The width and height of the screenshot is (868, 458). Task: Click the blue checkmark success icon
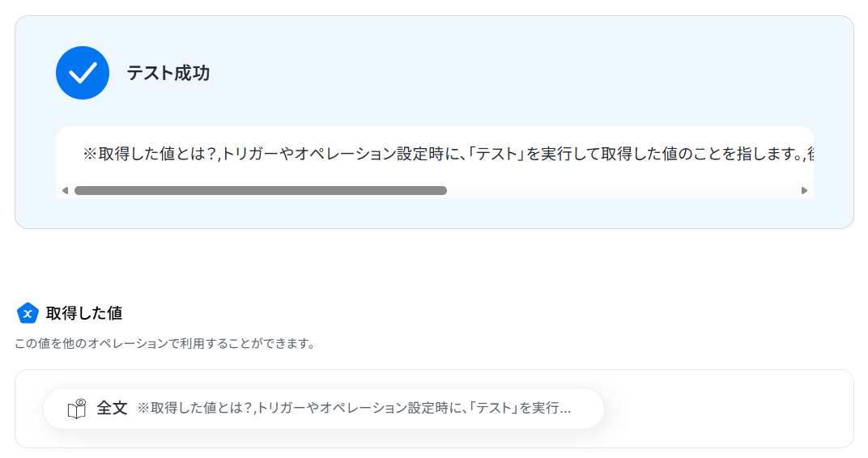[83, 73]
